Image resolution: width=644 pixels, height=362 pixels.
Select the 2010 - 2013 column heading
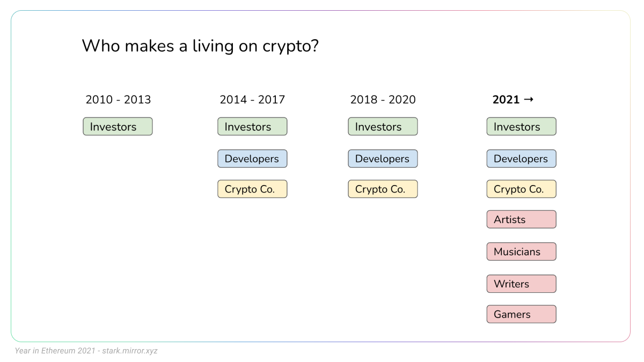[118, 100]
